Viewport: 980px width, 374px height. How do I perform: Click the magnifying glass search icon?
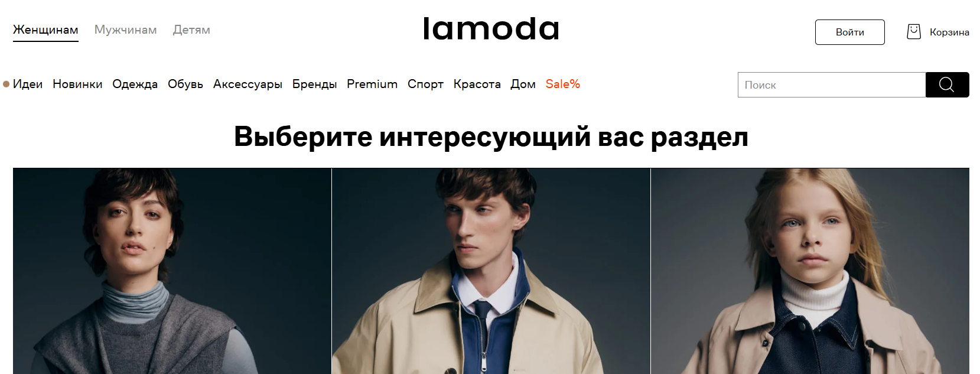click(x=947, y=84)
